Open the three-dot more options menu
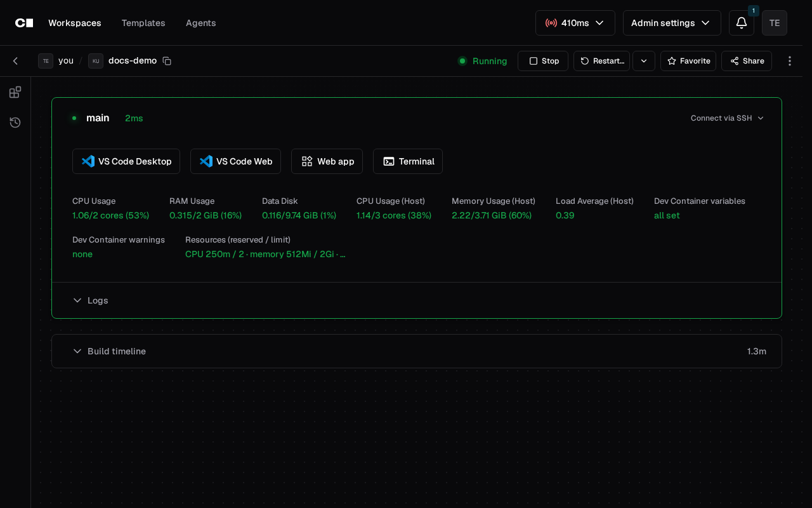Screen dimensions: 812x508 point(790,61)
